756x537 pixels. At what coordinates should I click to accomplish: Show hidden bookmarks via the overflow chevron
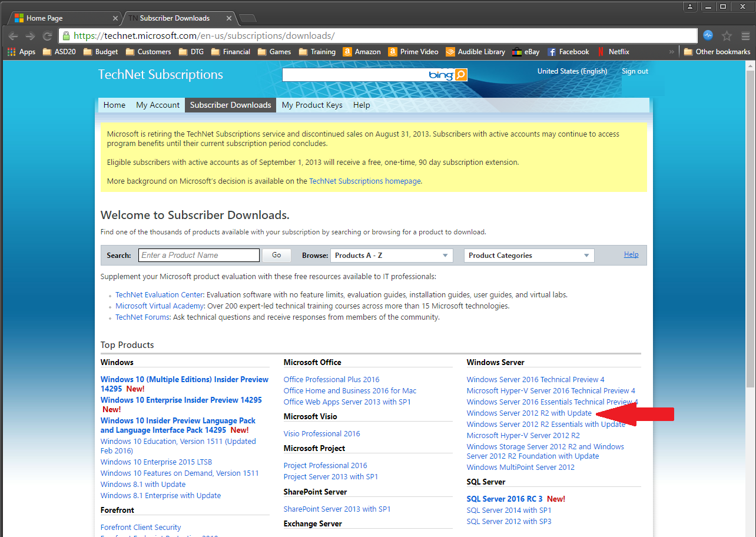tap(672, 52)
